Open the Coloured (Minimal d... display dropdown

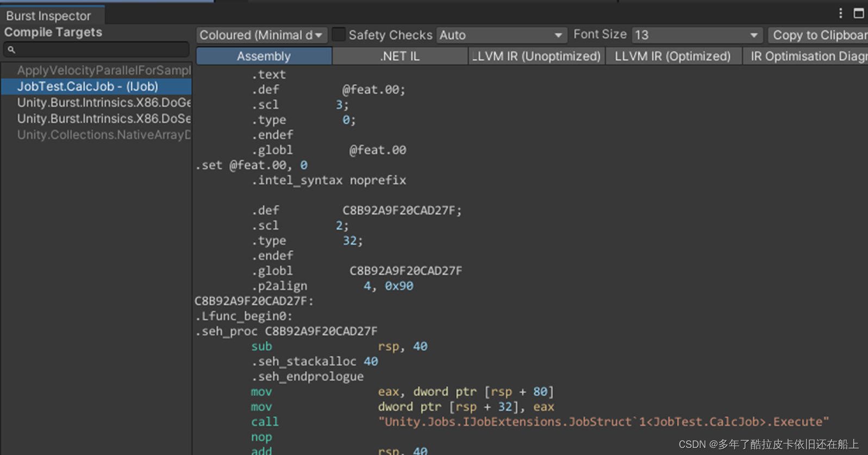click(x=261, y=35)
